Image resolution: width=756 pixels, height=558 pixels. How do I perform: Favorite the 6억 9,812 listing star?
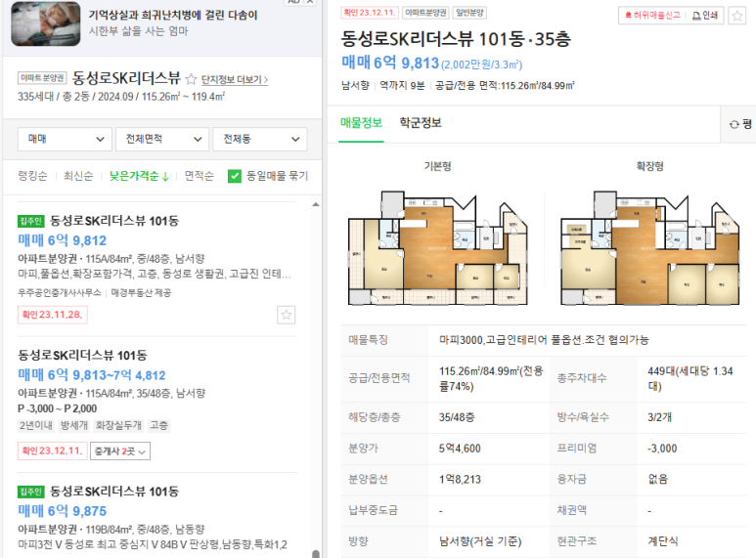[286, 315]
